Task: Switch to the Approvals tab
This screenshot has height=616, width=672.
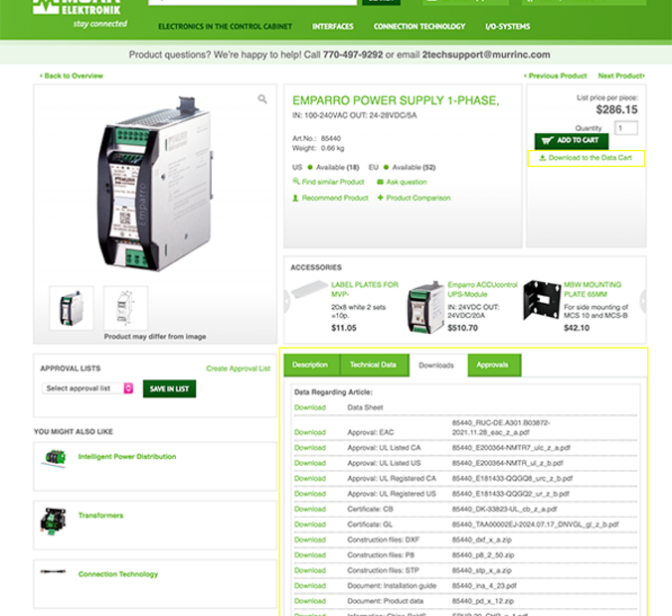Action: click(x=494, y=365)
